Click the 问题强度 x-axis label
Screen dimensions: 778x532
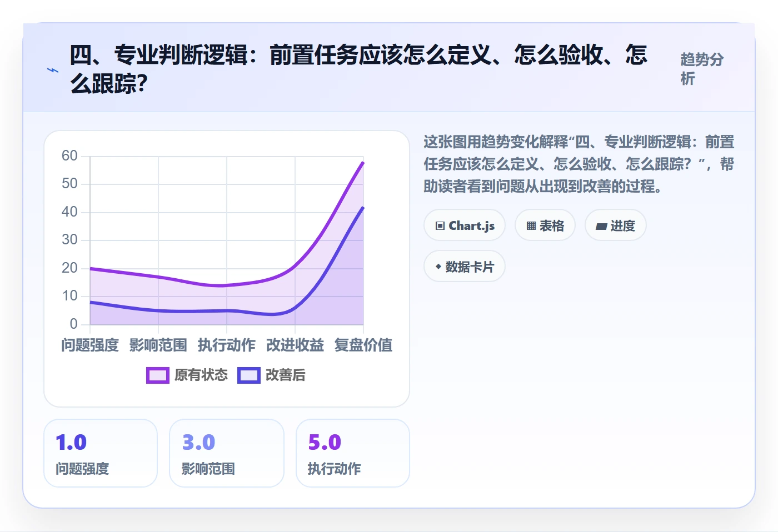pos(90,345)
